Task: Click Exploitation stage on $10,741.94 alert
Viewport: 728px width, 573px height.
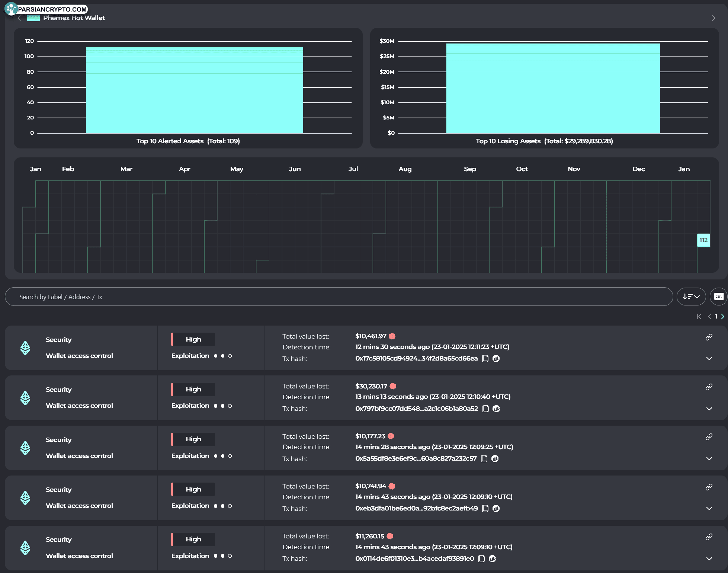Action: [190, 506]
